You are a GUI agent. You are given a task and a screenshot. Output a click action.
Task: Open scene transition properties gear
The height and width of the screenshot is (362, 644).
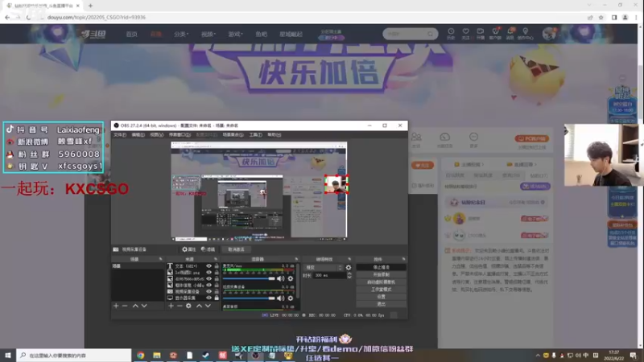(349, 268)
